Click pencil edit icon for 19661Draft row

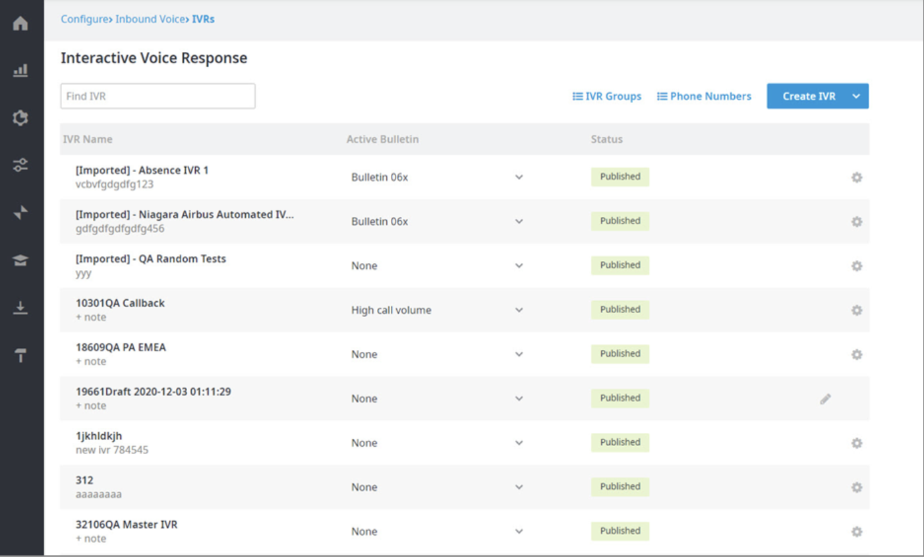pyautogui.click(x=825, y=399)
